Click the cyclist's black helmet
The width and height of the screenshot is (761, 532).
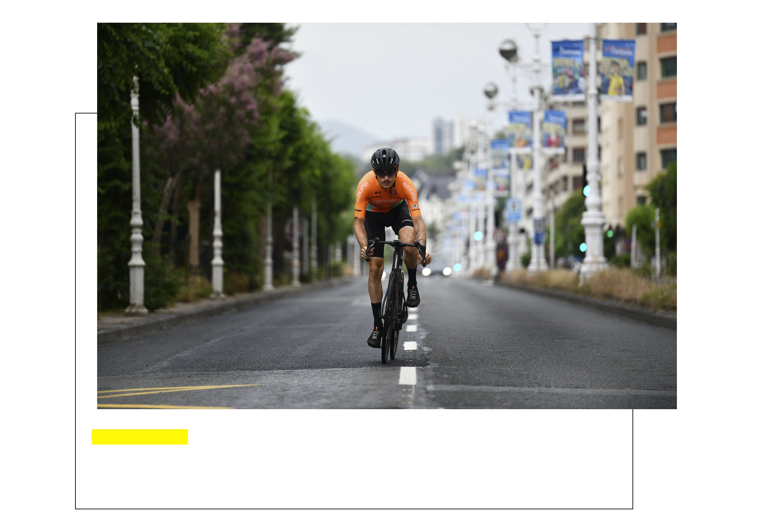[385, 160]
